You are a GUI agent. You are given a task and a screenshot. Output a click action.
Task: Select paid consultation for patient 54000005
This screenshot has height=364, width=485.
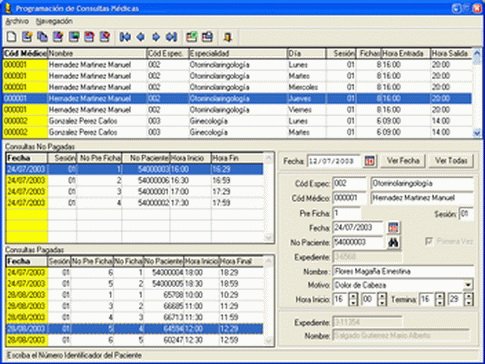point(135,284)
